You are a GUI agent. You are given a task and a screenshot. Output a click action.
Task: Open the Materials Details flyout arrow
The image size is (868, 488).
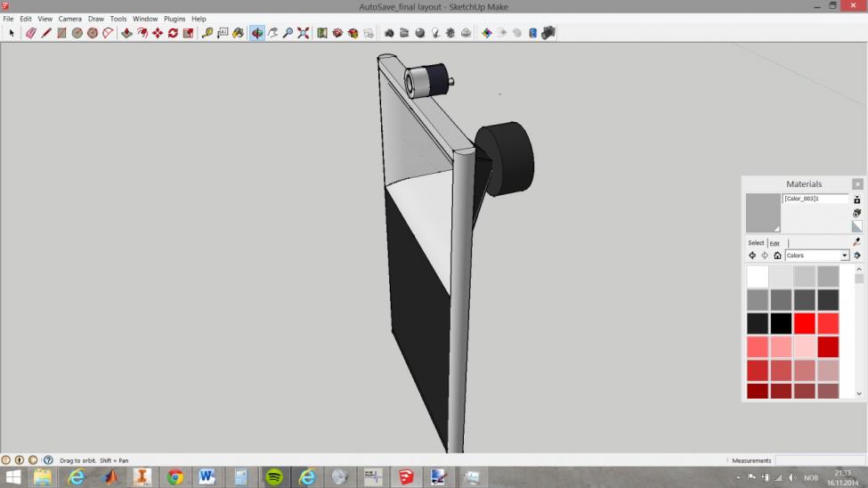click(856, 256)
